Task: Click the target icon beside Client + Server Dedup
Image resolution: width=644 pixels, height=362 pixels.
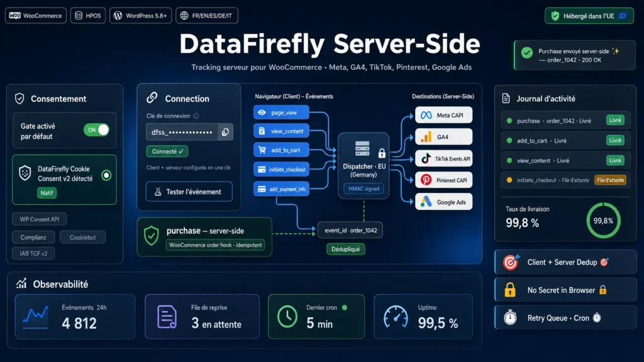Action: pyautogui.click(x=511, y=262)
